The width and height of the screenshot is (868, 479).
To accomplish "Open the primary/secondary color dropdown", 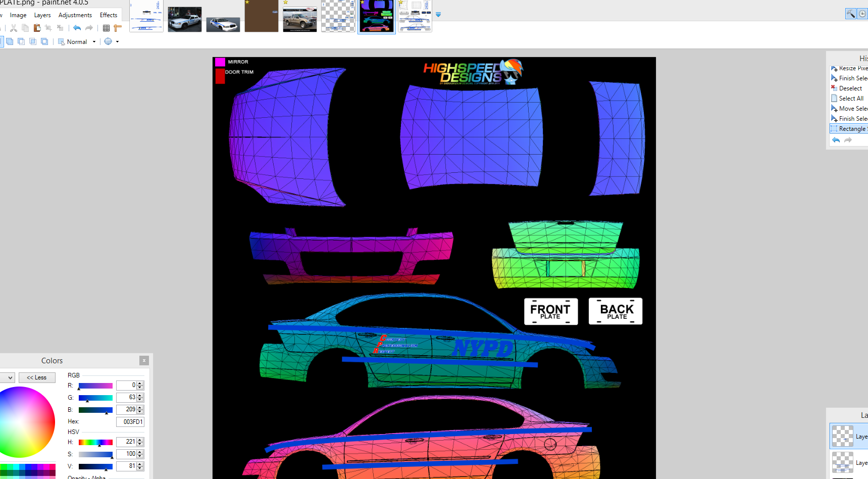I will coord(7,377).
